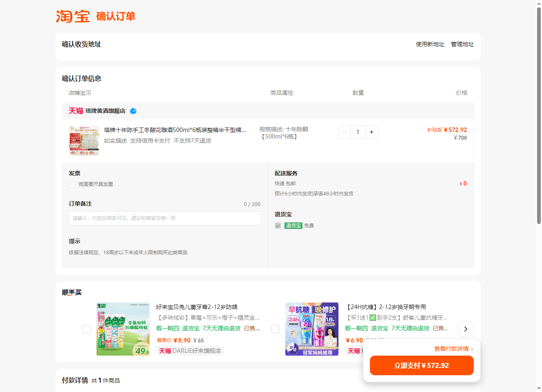
Task: Click the DARLIE好来旗舰店 store tag
Action: 190,351
